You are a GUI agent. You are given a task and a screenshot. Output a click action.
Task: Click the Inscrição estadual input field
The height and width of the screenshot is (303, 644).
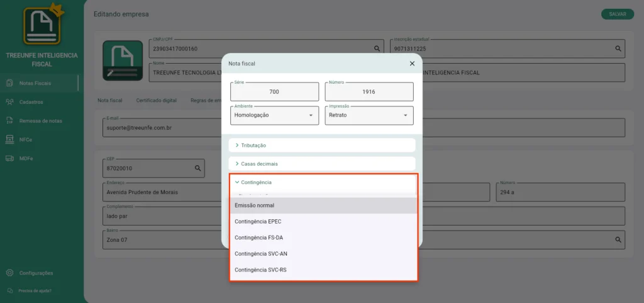tap(508, 49)
